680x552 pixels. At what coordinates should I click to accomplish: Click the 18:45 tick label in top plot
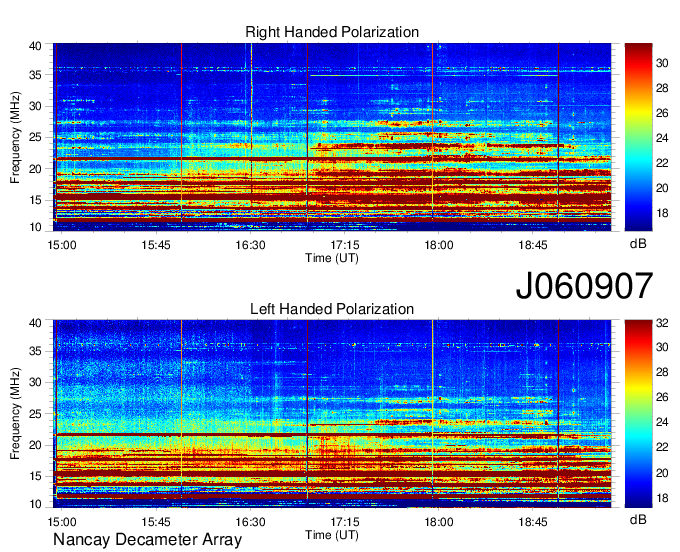click(x=533, y=245)
